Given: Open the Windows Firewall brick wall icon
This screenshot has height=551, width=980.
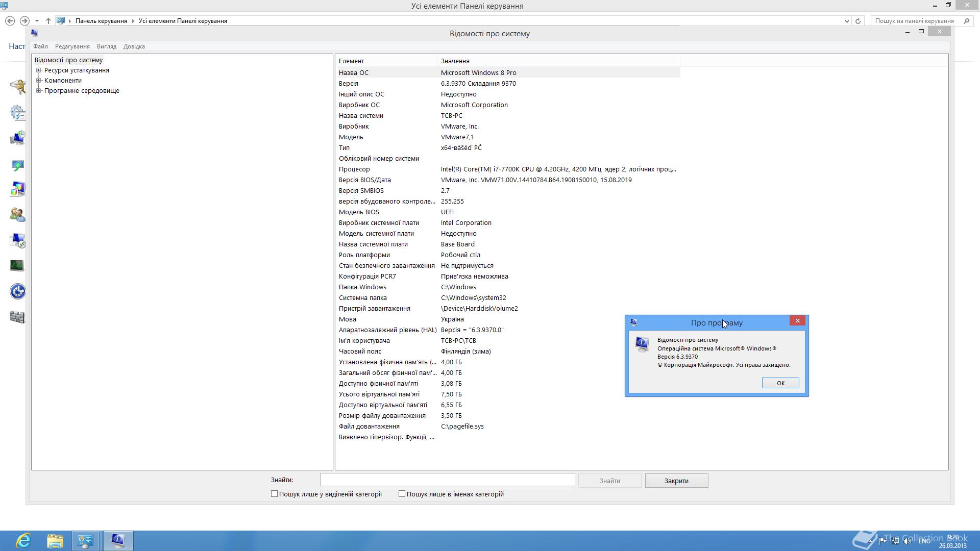Looking at the screenshot, I should pos(17,317).
